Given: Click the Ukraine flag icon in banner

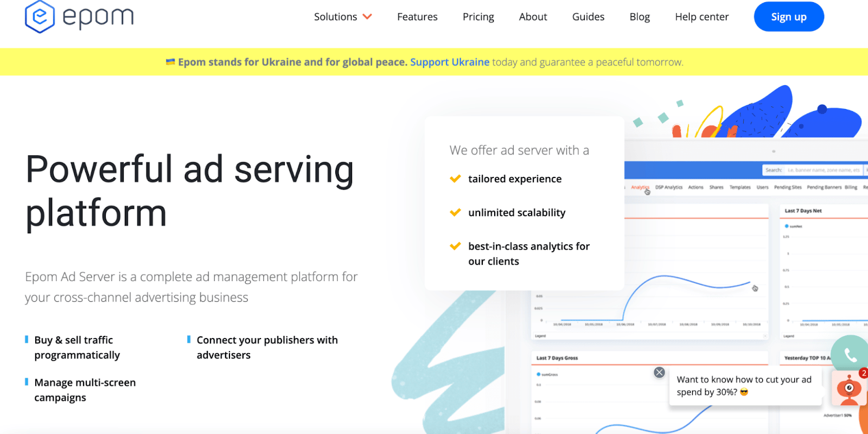Looking at the screenshot, I should [170, 62].
